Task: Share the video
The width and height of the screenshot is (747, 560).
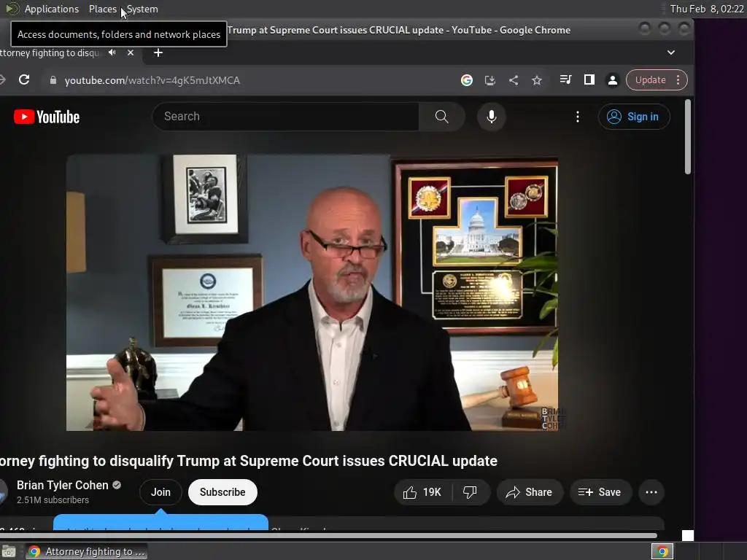Action: [530, 492]
